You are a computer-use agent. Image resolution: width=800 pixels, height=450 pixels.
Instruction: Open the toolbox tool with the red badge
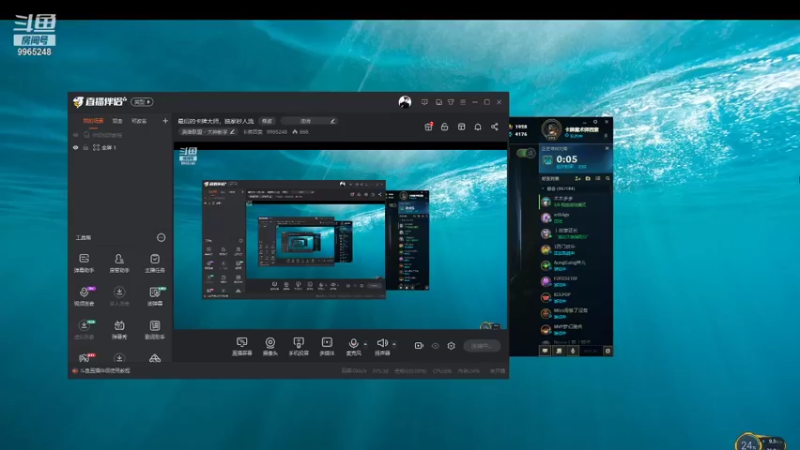84,358
